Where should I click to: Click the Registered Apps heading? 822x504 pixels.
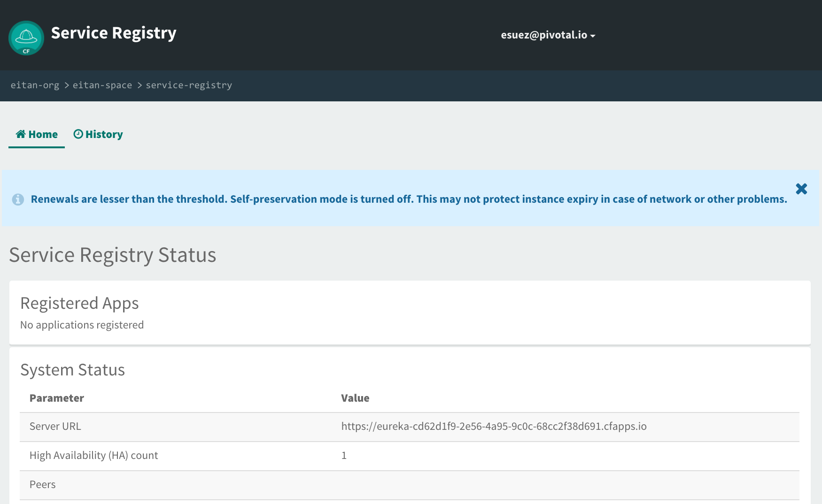coord(79,303)
